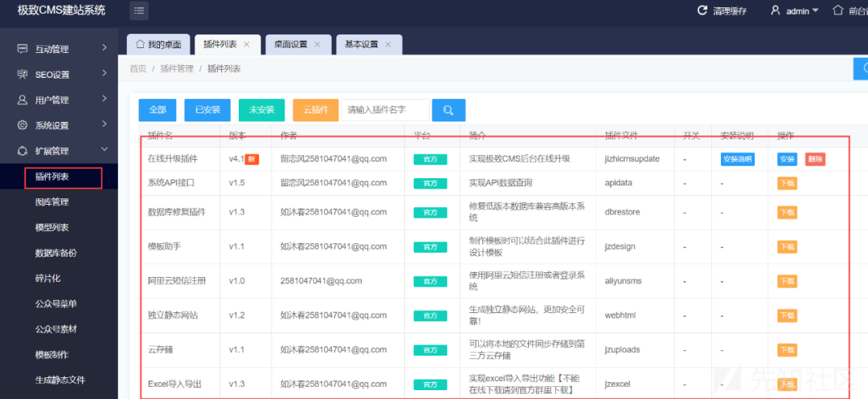The image size is (868, 399).
Task: Click the 云插件 button
Action: (x=316, y=110)
